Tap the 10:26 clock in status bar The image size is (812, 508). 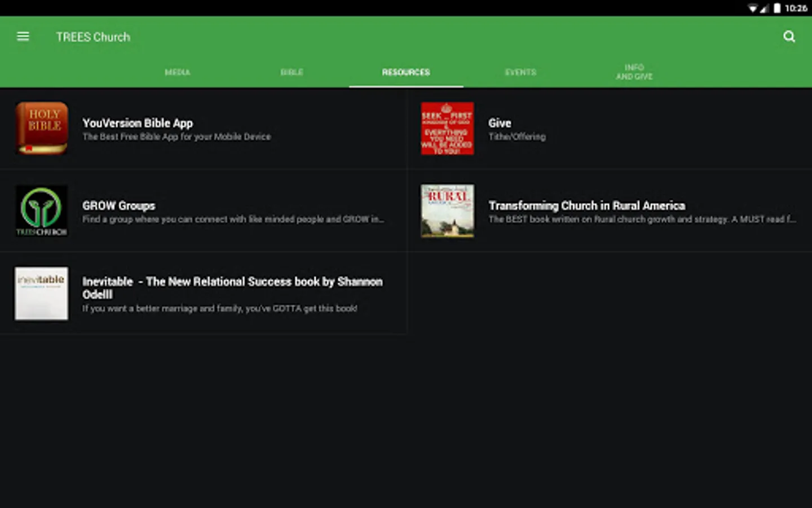point(796,8)
